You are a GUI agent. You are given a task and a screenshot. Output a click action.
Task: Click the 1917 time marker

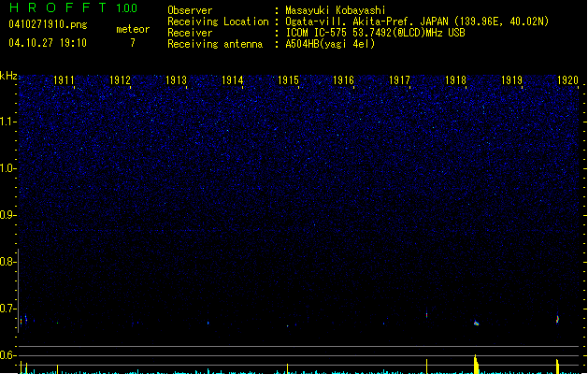tap(399, 80)
